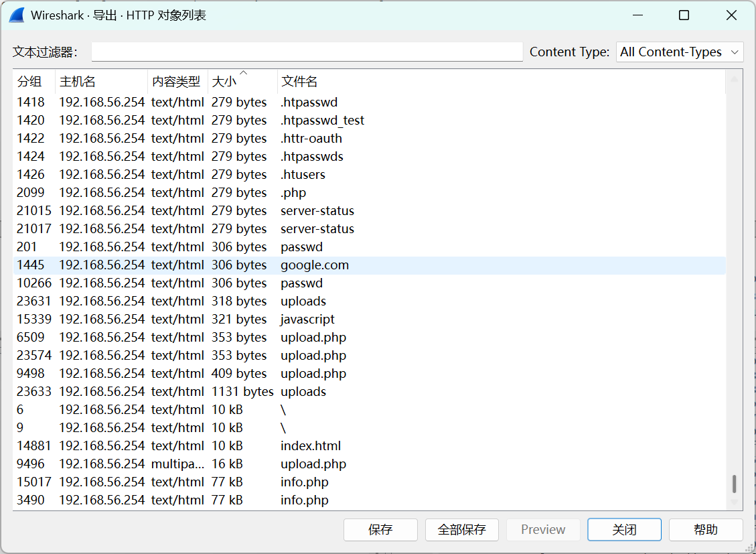Screen dimensions: 756x554
Task: Click the 关闭 button
Action: [624, 530]
